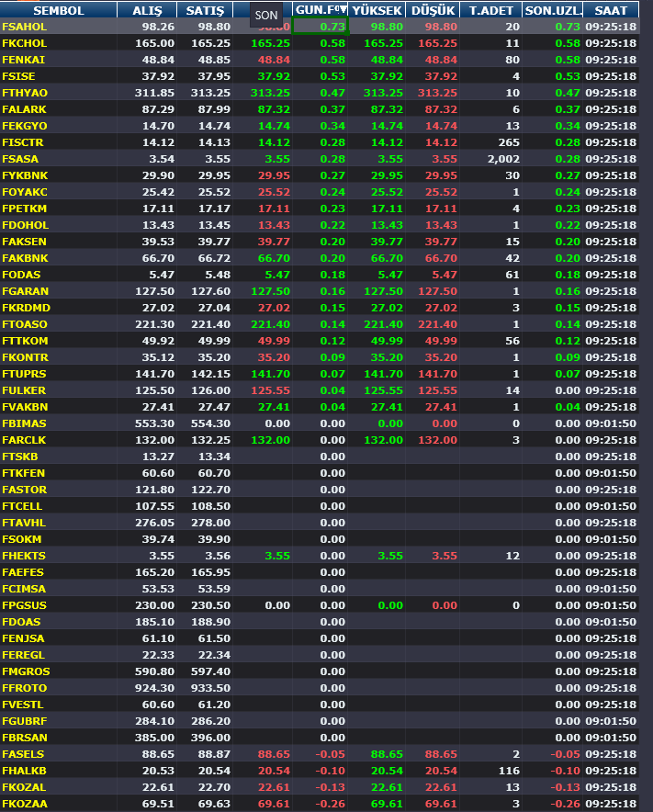Select the FTTKOM symbol
653x812 pixels.
(x=25, y=342)
